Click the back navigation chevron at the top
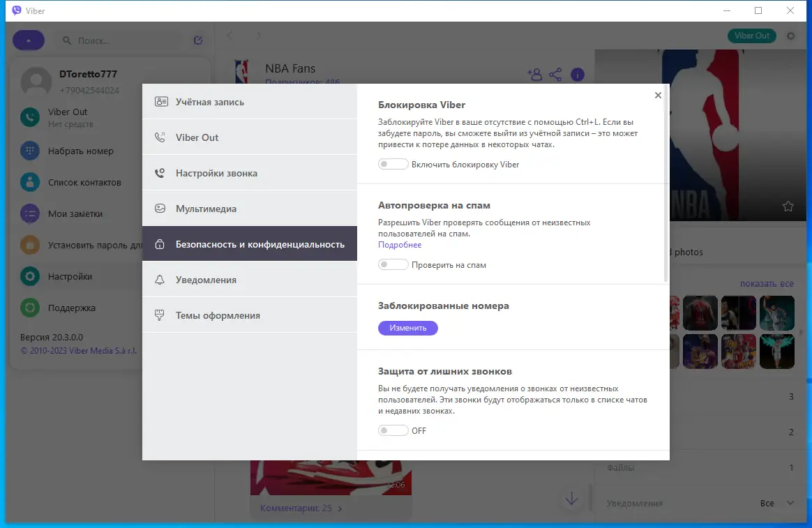 coord(230,35)
